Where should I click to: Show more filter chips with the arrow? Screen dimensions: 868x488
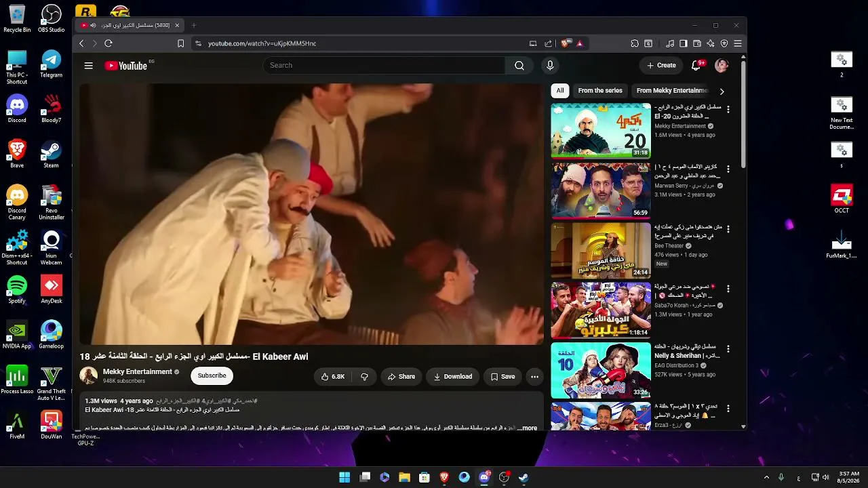(722, 91)
